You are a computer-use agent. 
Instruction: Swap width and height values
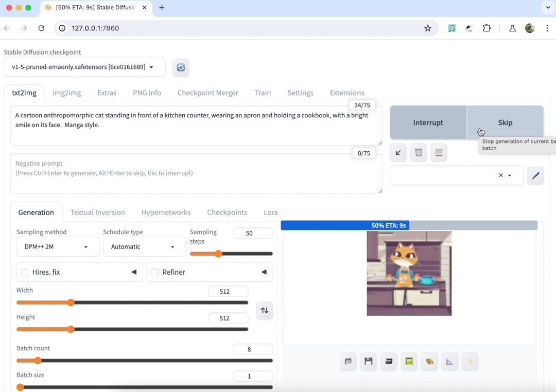coord(265,311)
